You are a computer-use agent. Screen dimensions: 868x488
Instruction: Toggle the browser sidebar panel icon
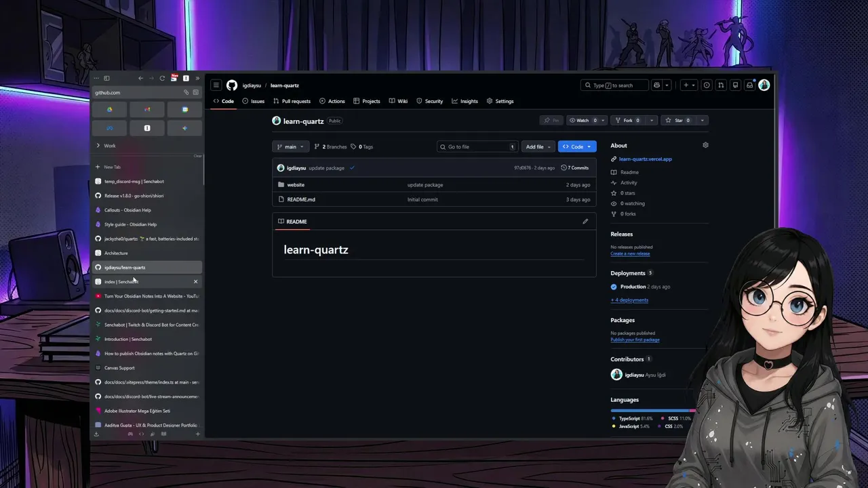click(x=106, y=79)
